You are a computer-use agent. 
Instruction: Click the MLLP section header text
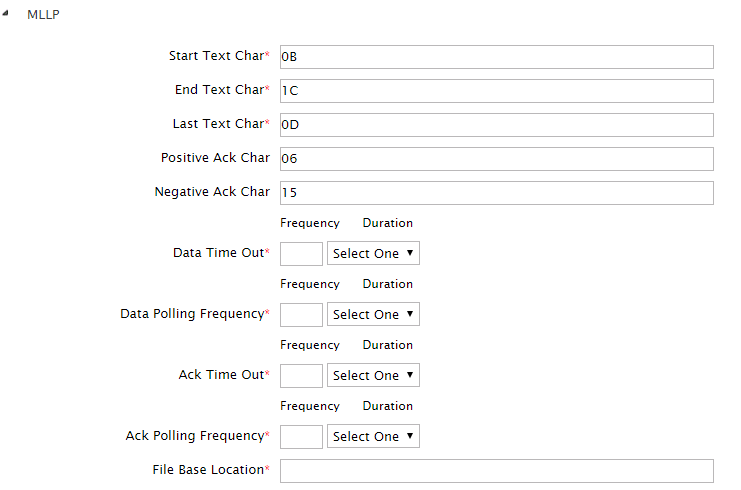pos(42,16)
